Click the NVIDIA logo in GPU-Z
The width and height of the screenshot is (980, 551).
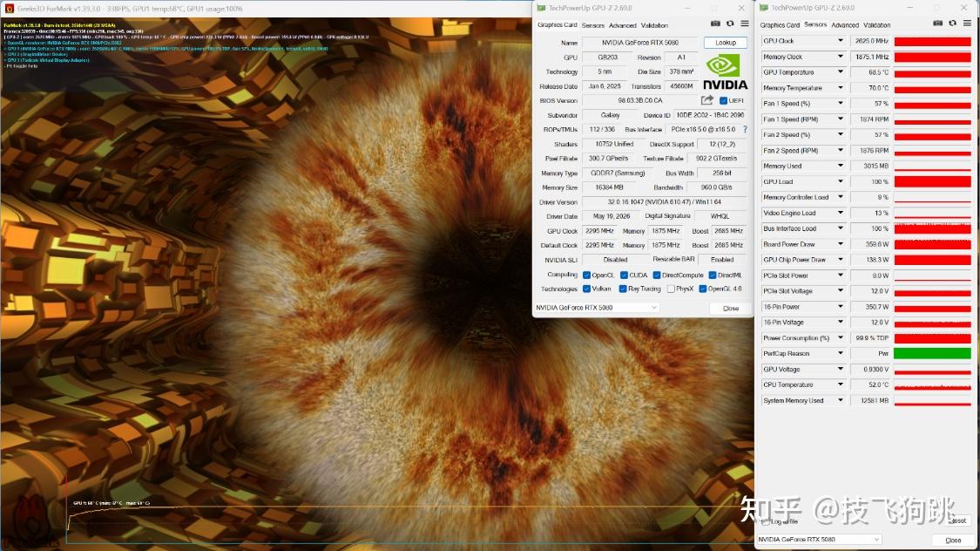click(x=725, y=72)
